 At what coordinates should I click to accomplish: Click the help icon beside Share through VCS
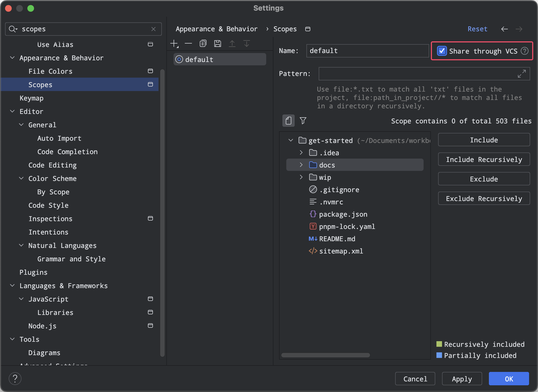coord(525,51)
